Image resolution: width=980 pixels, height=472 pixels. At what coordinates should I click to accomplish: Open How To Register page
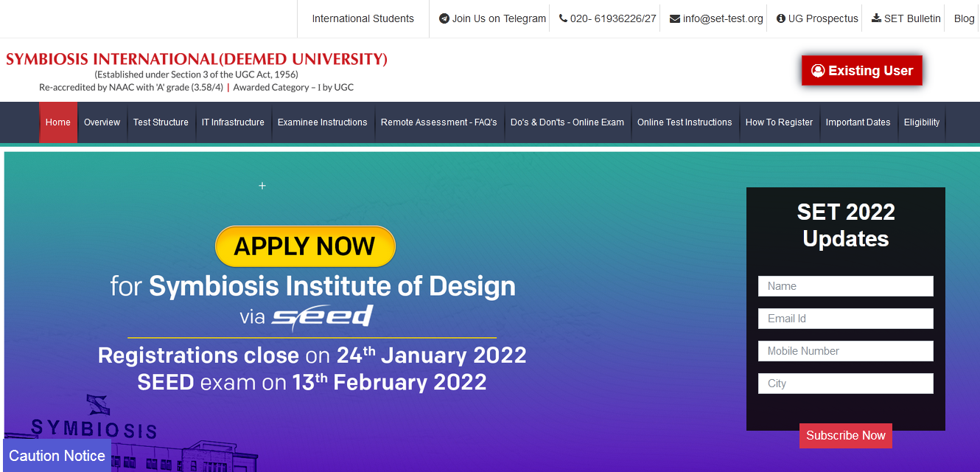pos(779,122)
